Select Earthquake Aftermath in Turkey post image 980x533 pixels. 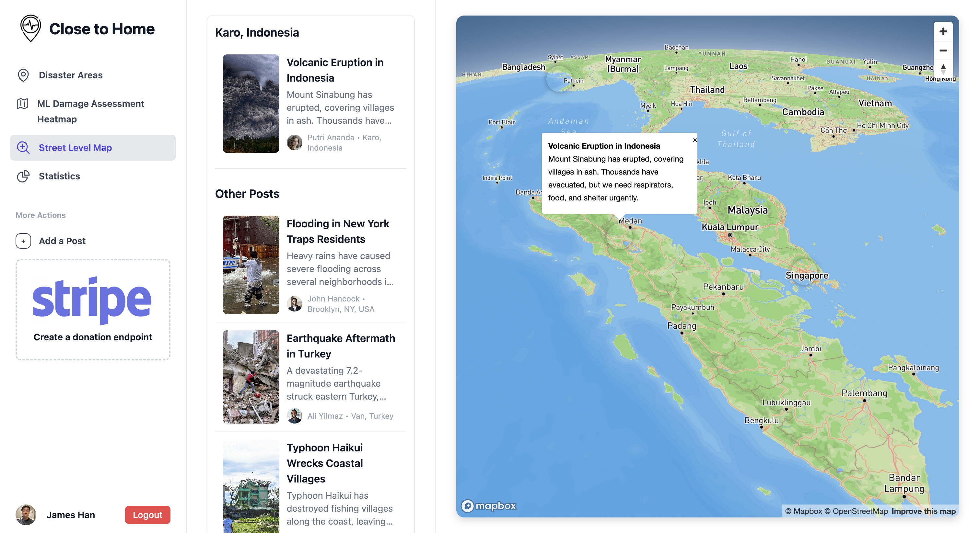tap(251, 377)
